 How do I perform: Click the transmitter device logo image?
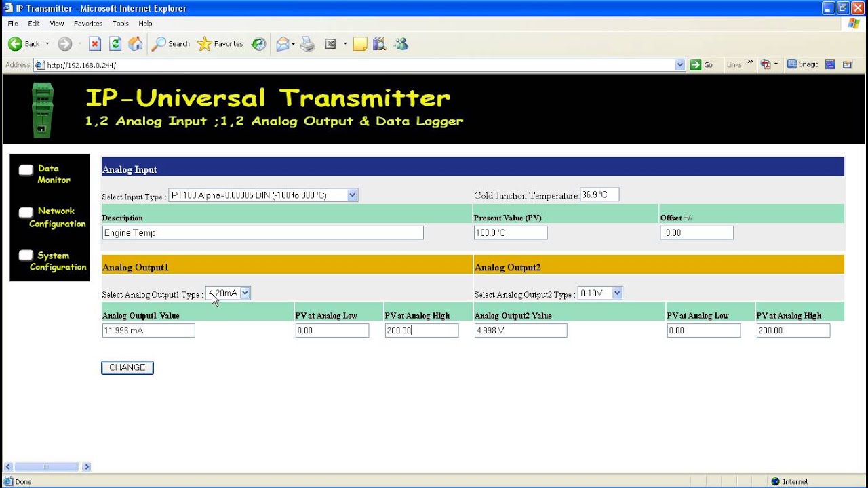point(43,109)
